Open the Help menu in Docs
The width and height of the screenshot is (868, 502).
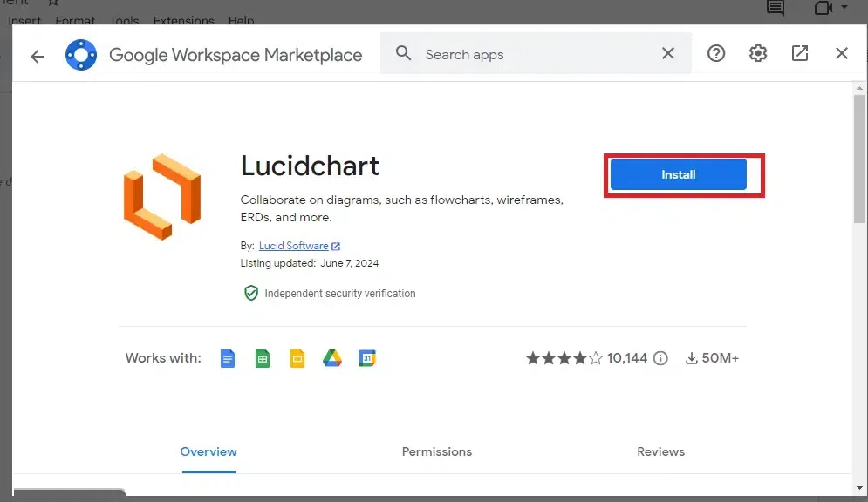tap(242, 20)
